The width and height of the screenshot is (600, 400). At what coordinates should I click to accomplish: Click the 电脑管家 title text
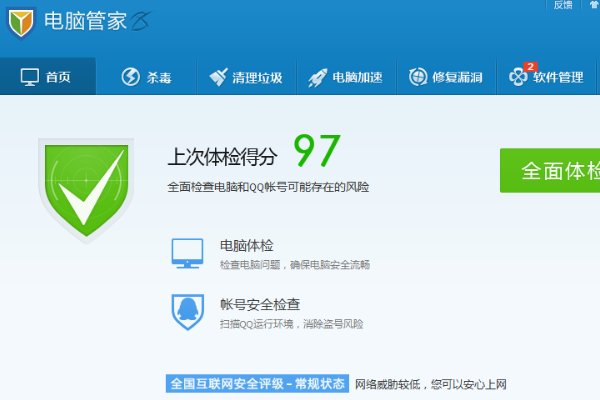(x=85, y=21)
